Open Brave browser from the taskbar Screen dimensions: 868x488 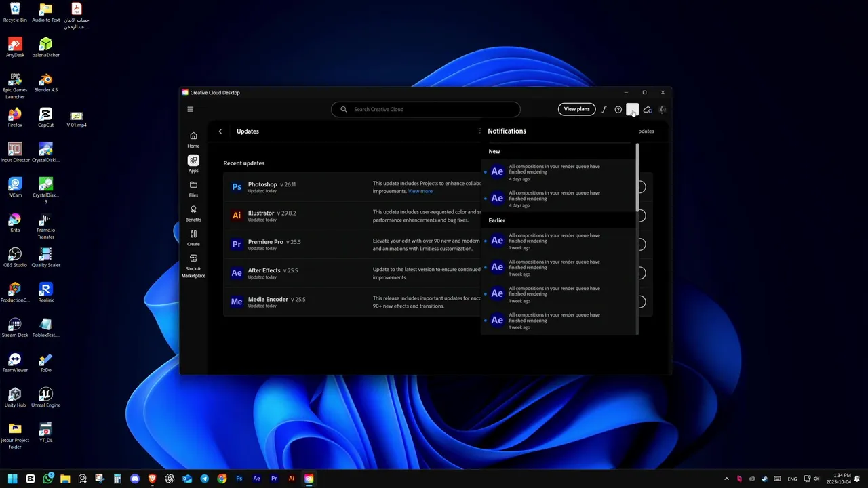pyautogui.click(x=152, y=479)
